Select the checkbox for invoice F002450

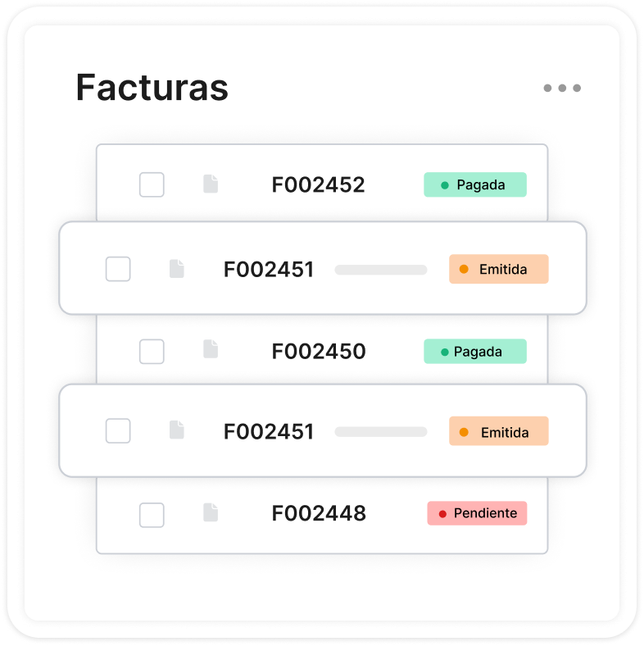click(152, 352)
